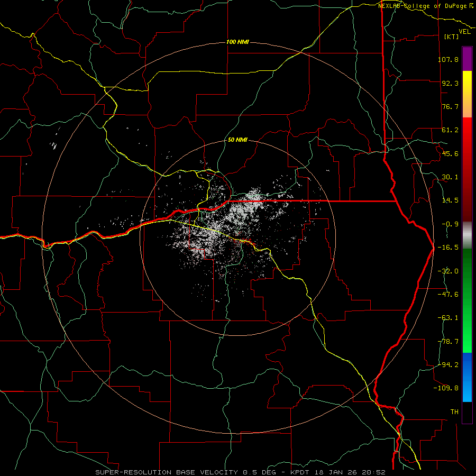Click the -109.8 value on velocity scale
Screen dimensions: 476x476
[x=446, y=388]
